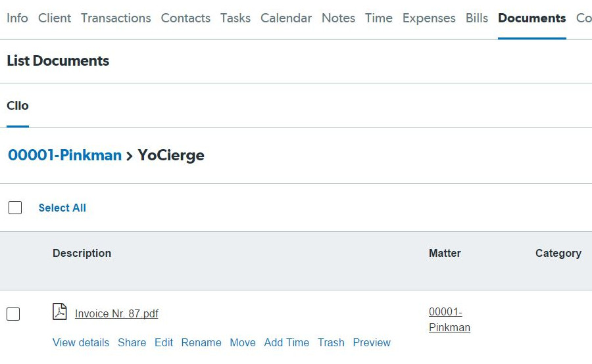
Task: Check the Invoice Nr. 87.pdf row checkbox
Action: pos(13,314)
